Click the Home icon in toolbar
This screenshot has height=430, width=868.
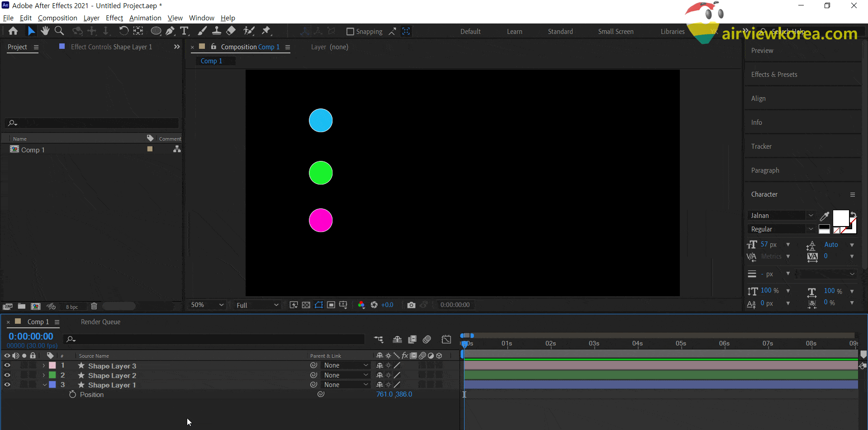(x=13, y=31)
